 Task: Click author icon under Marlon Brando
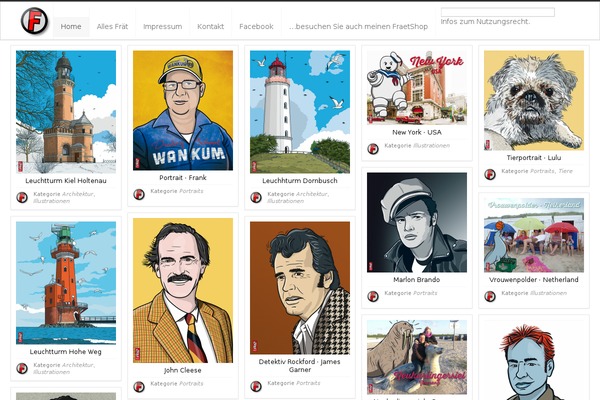pos(373,296)
